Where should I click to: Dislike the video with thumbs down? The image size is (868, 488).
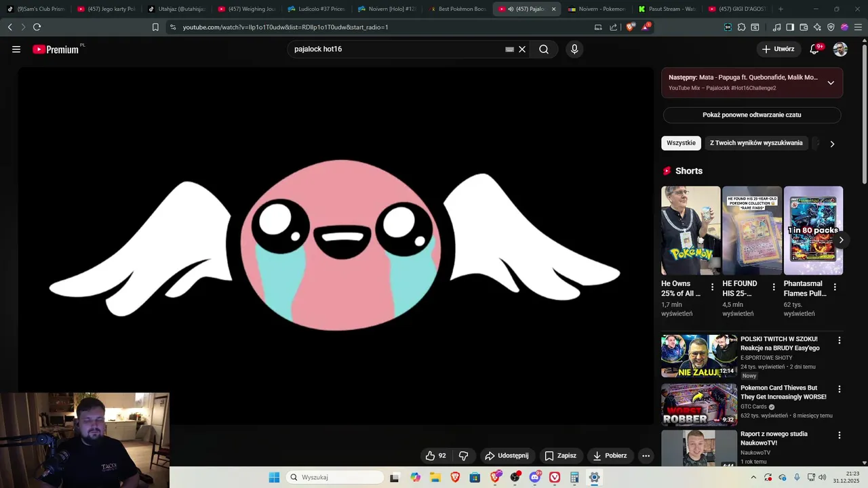[x=464, y=455]
